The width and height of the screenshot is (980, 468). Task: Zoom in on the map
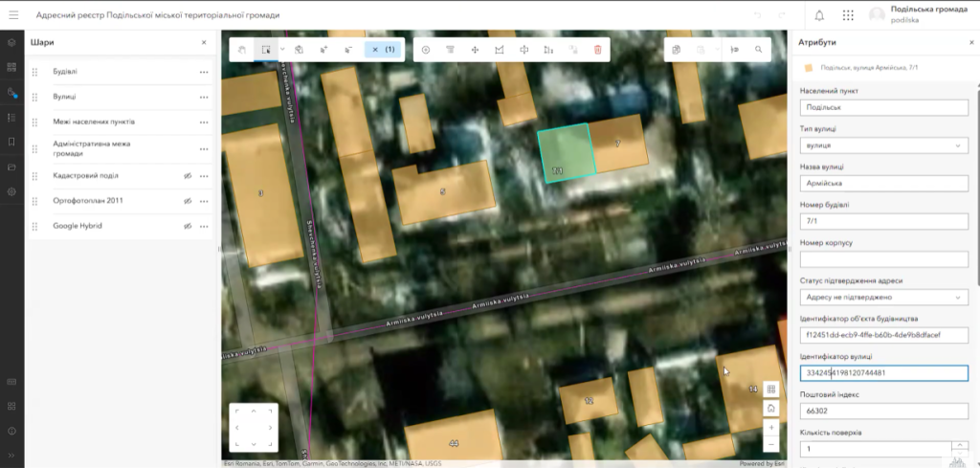(770, 428)
